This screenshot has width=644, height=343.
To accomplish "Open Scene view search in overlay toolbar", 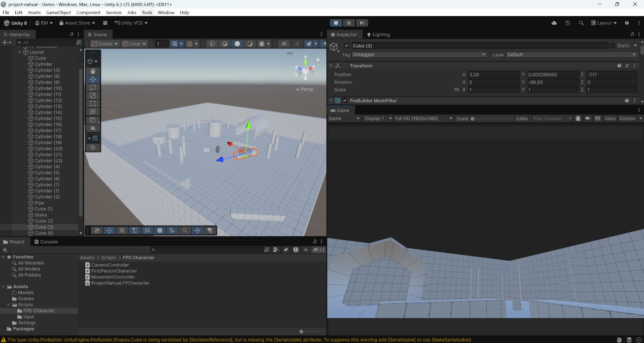I will pos(185,230).
